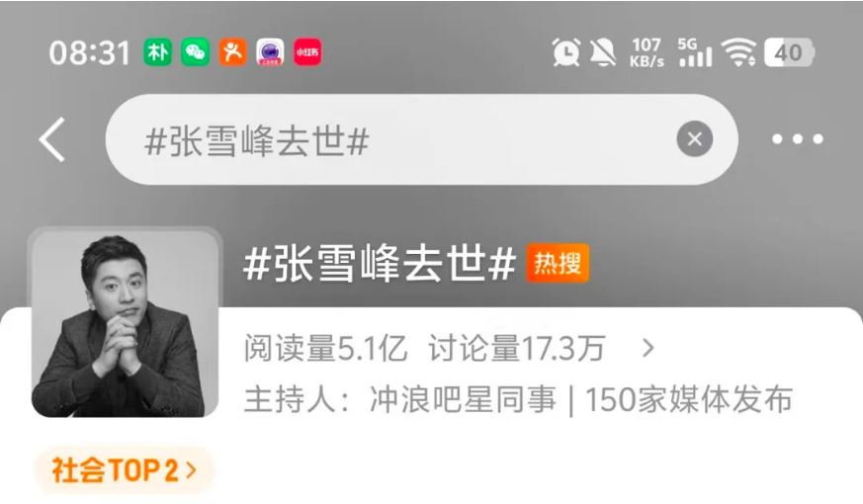Toggle the muted bell silent mode icon
This screenshot has height=504, width=863.
tap(603, 52)
